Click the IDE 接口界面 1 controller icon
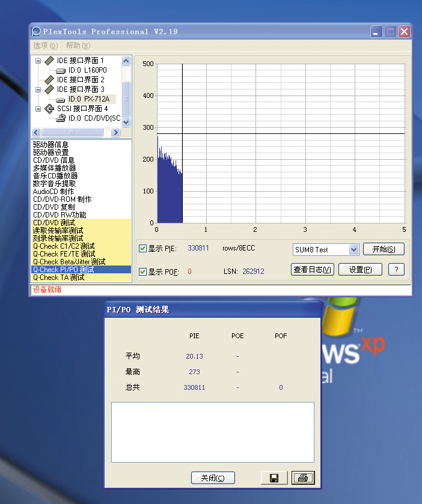422x504 pixels. tap(49, 61)
